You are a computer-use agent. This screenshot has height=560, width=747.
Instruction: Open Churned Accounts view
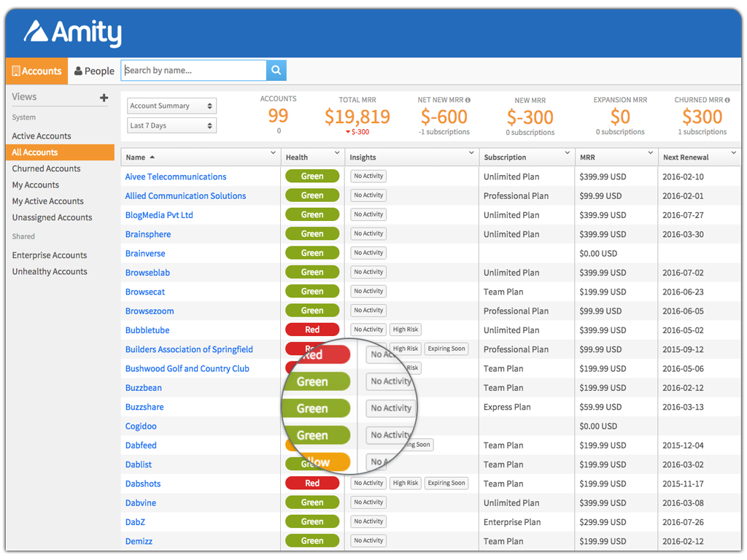pos(46,168)
